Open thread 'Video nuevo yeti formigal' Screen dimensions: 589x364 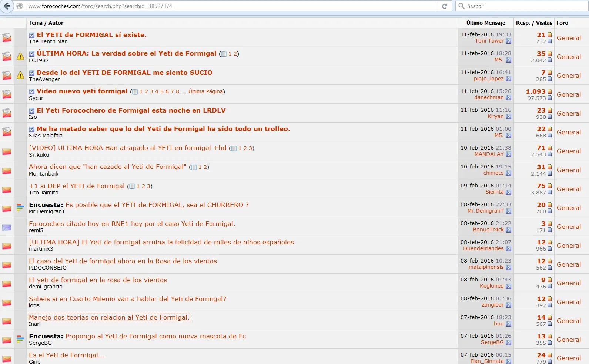click(82, 91)
